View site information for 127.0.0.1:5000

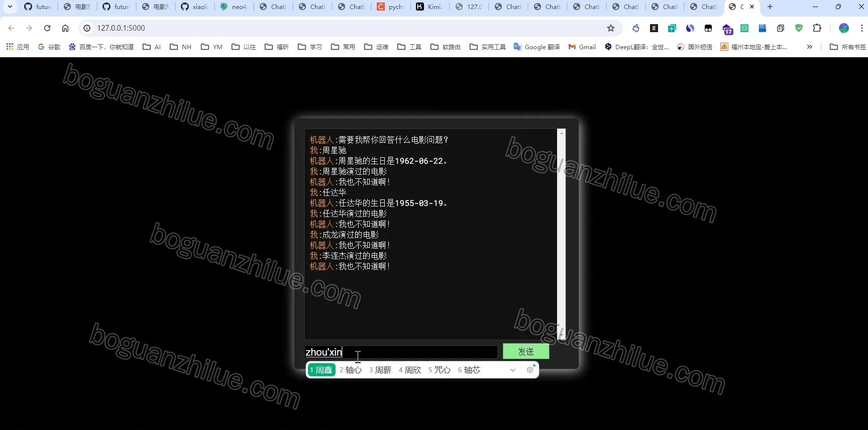click(87, 28)
